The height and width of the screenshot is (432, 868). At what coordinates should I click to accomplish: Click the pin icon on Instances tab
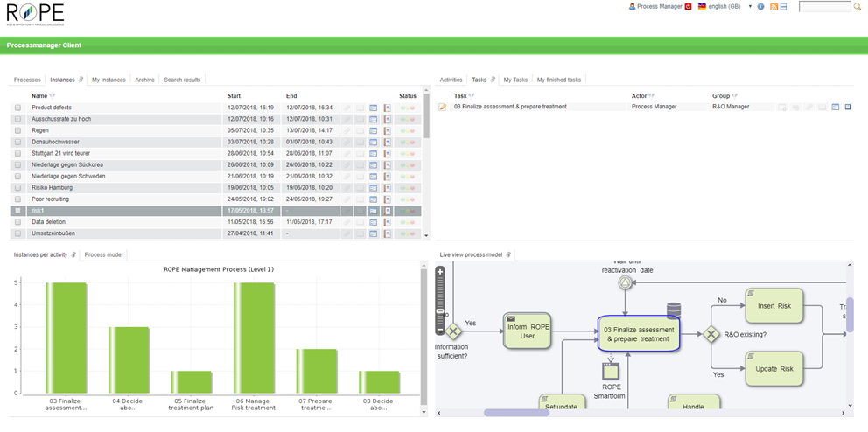(80, 80)
